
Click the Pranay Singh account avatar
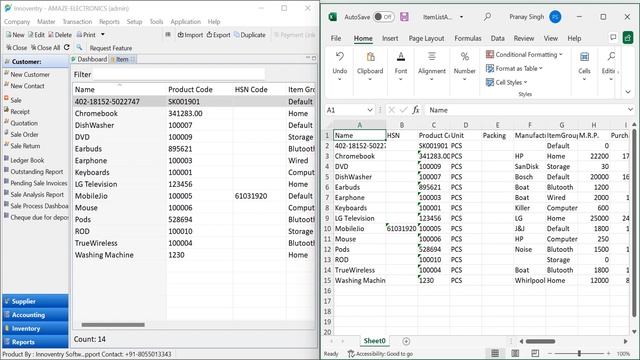click(555, 17)
